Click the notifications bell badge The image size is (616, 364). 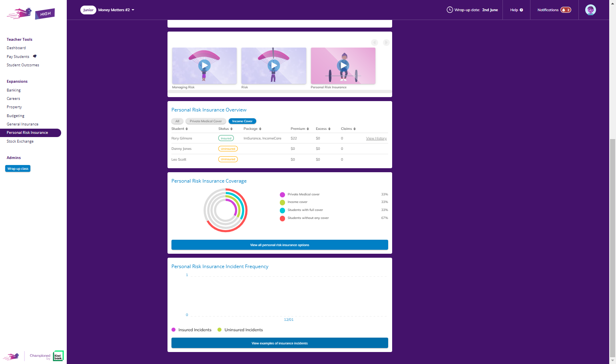click(x=566, y=10)
